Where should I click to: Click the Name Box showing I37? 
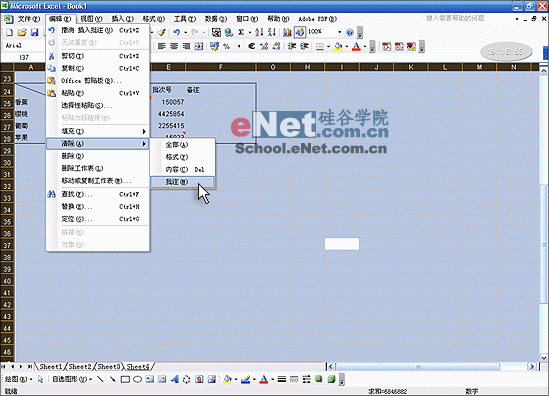24,57
